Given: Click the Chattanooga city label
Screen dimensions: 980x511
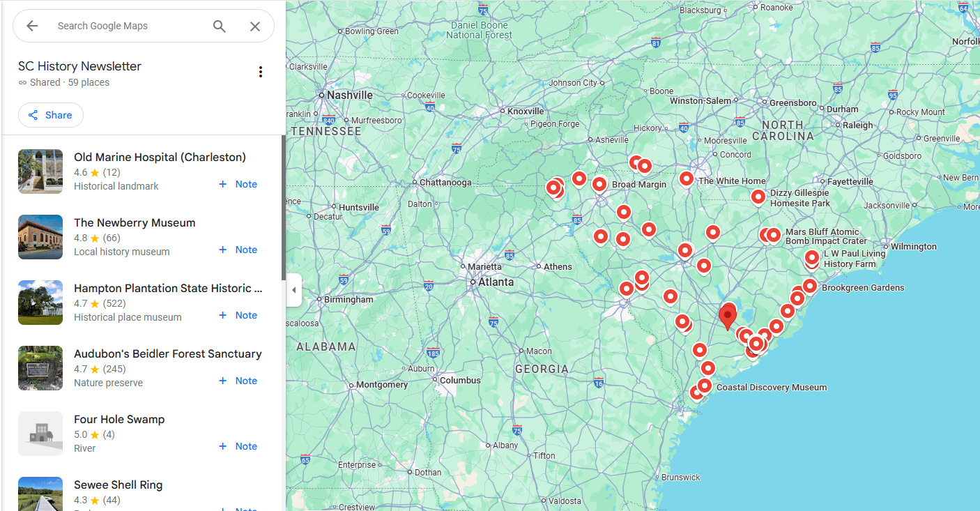Looking at the screenshot, I should coord(445,183).
